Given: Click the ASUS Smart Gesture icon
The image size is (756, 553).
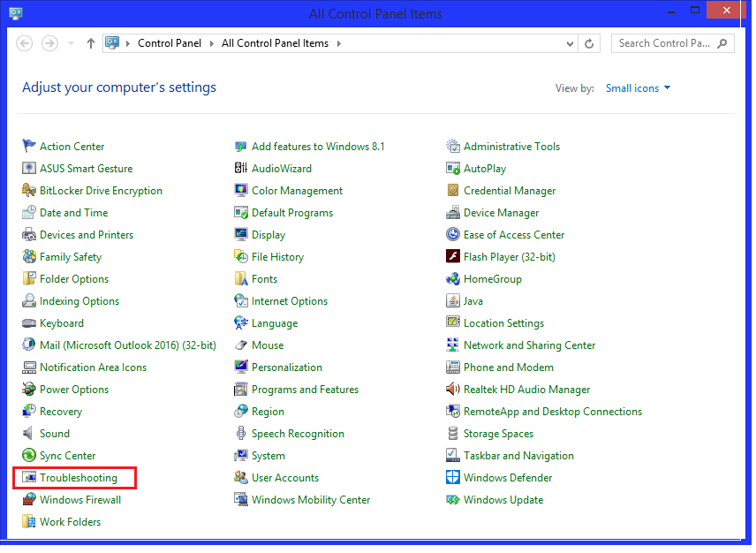Looking at the screenshot, I should point(29,169).
